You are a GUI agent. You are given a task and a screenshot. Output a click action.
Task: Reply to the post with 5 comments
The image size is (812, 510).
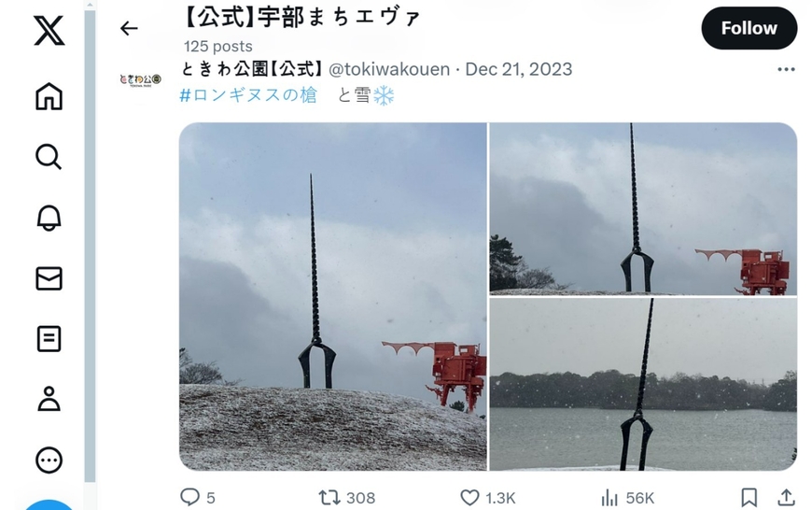[197, 498]
